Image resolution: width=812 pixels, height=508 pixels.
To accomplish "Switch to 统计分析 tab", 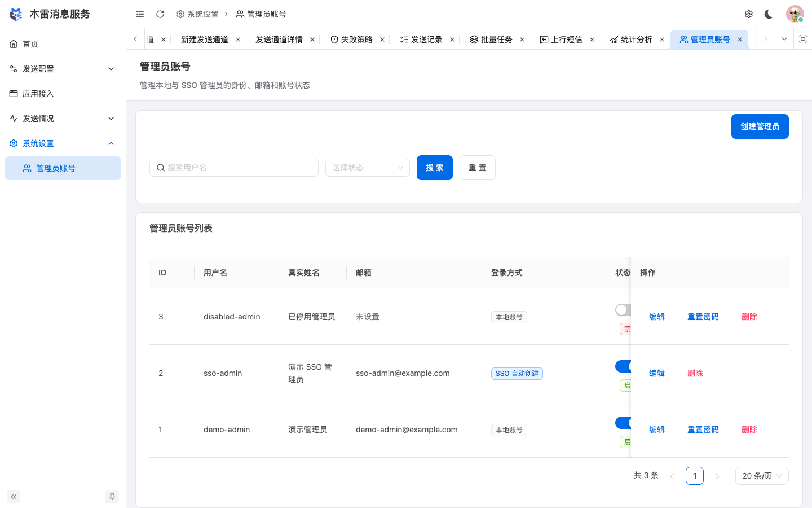I will (x=631, y=40).
